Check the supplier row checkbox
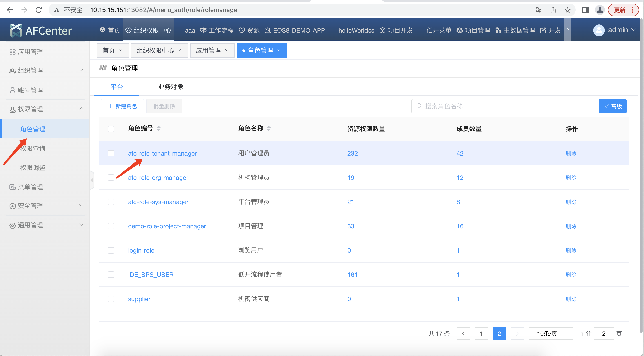The width and height of the screenshot is (644, 356). click(x=111, y=299)
